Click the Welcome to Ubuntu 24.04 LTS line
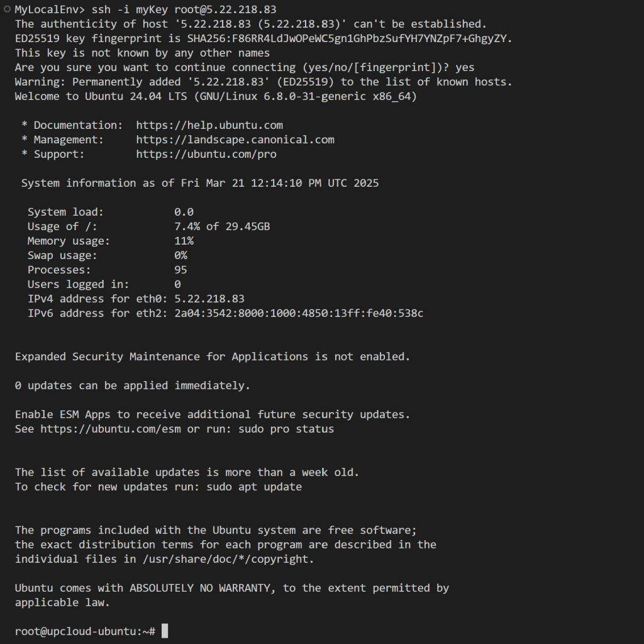 click(x=216, y=96)
